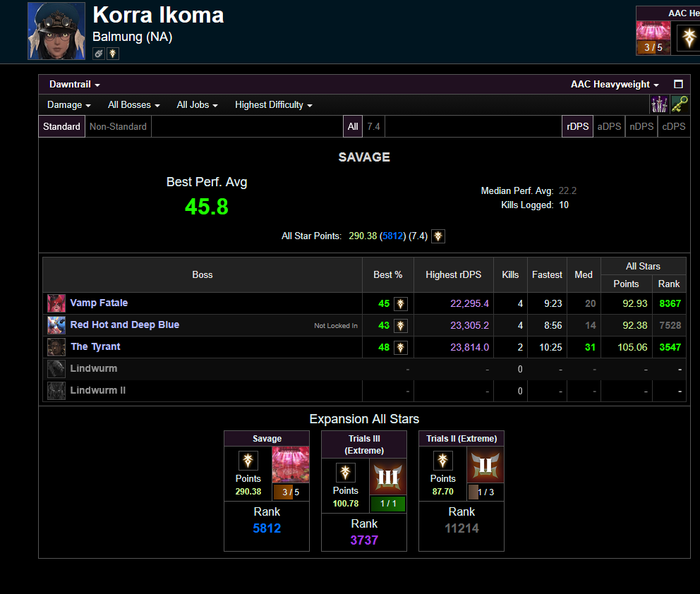Image resolution: width=700 pixels, height=594 pixels.
Task: Click the Lindwurm II boss icon
Action: [56, 391]
